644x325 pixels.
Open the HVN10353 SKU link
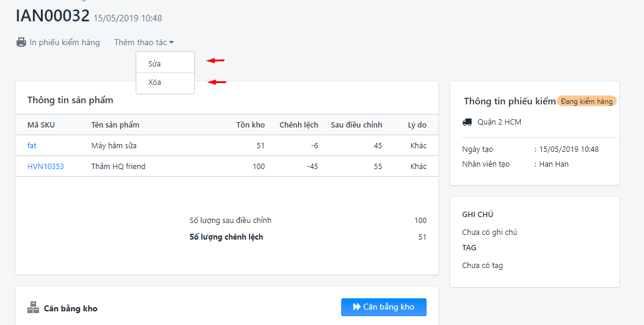point(46,167)
